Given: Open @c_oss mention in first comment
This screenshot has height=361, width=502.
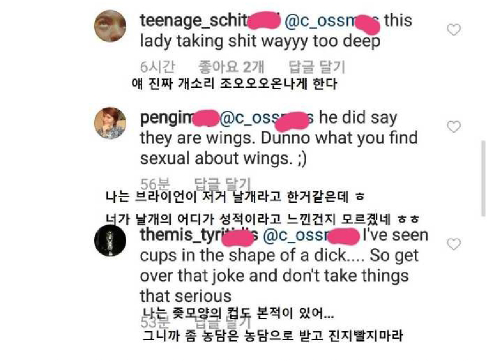Looking at the screenshot, I should [332, 21].
